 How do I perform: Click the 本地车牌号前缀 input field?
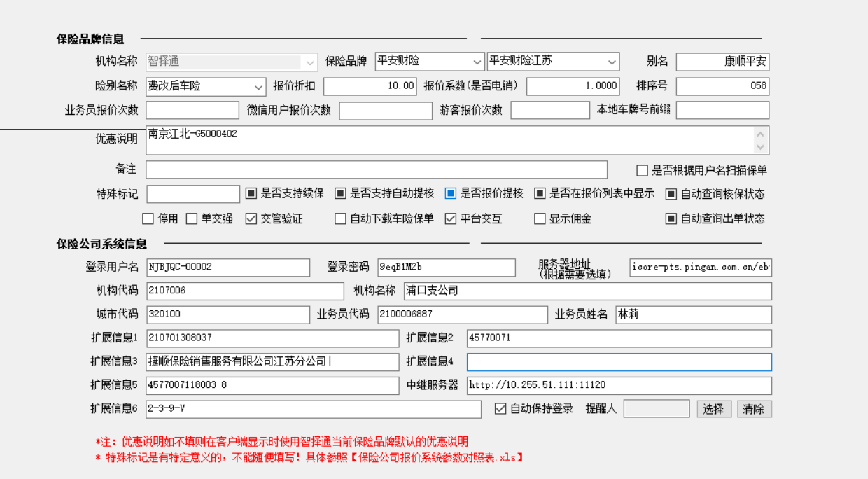722,111
